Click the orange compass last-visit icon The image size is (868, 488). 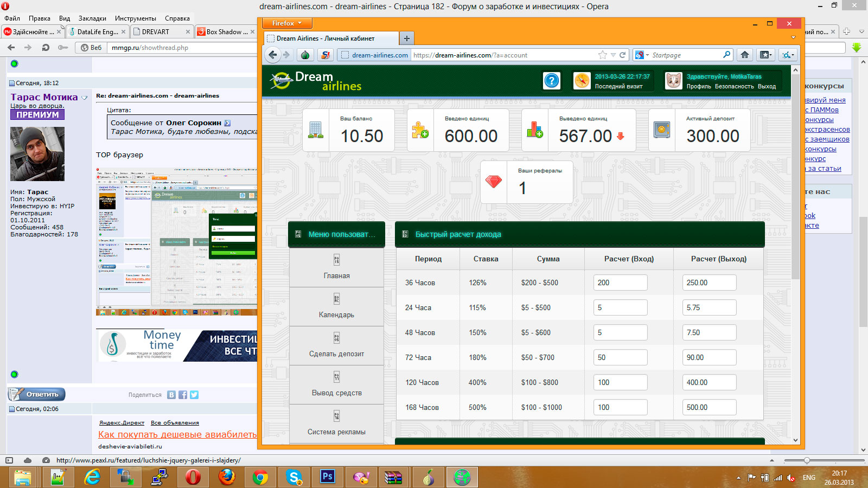click(x=582, y=81)
